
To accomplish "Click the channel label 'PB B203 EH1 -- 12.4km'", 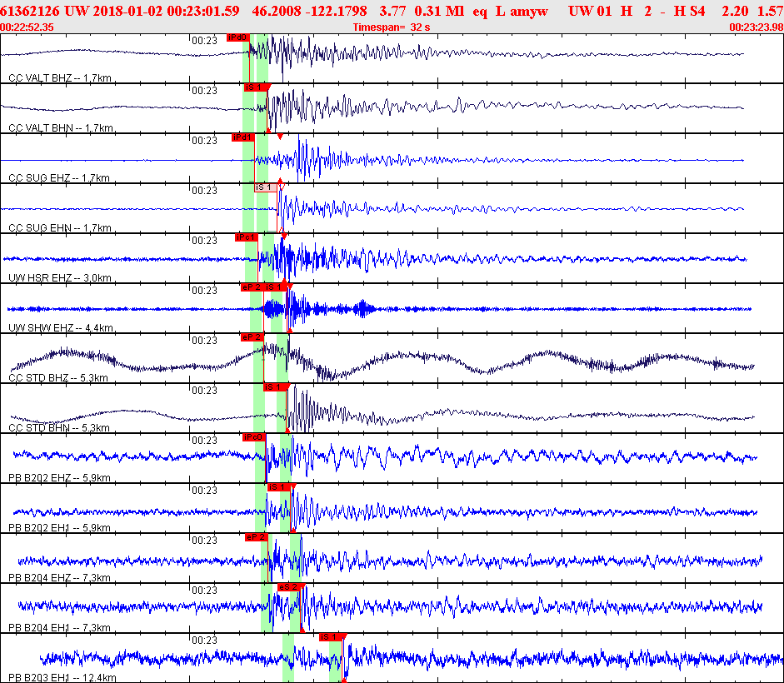I will 62,678.
